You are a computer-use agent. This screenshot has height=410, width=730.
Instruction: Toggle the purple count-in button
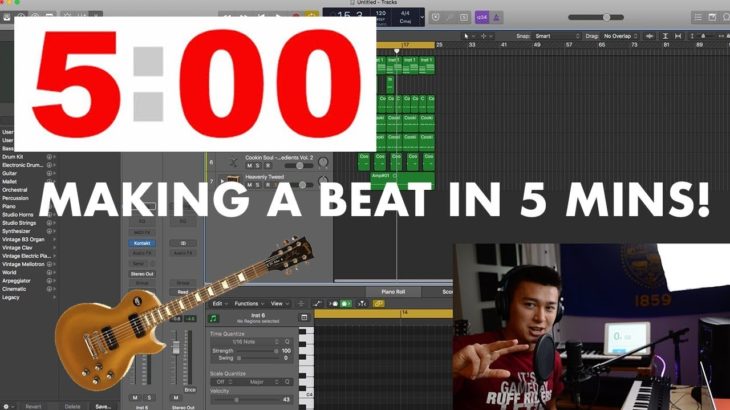point(481,17)
